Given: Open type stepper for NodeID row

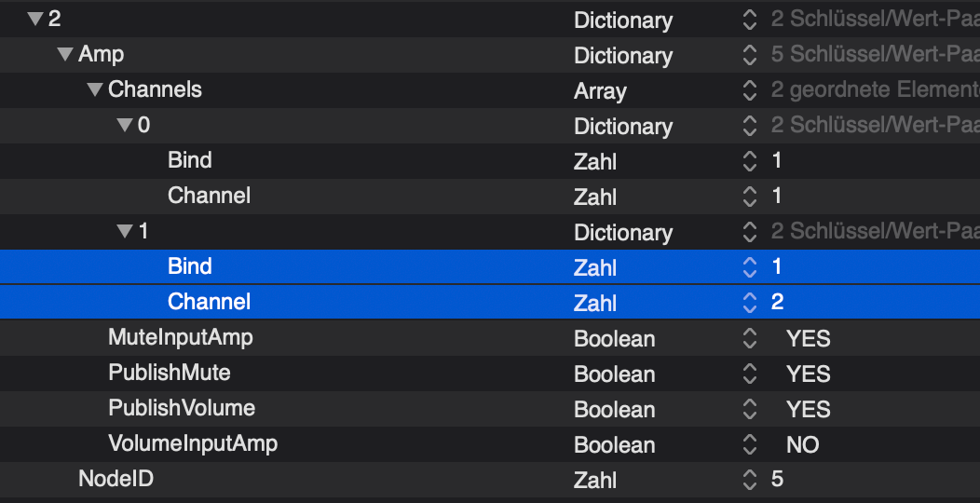Looking at the screenshot, I should pyautogui.click(x=749, y=481).
